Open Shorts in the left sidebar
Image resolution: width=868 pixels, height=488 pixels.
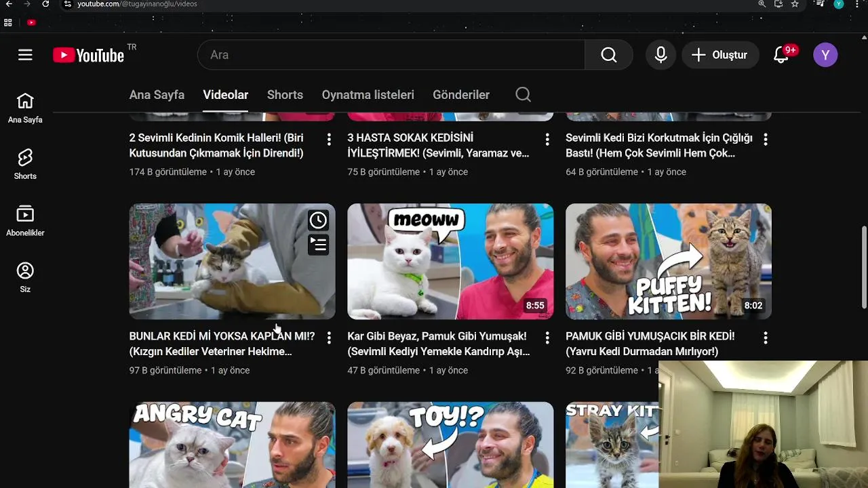[25, 165]
